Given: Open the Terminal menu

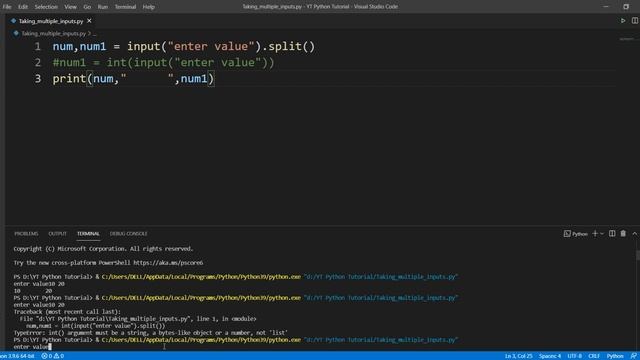Looking at the screenshot, I should (125, 7).
